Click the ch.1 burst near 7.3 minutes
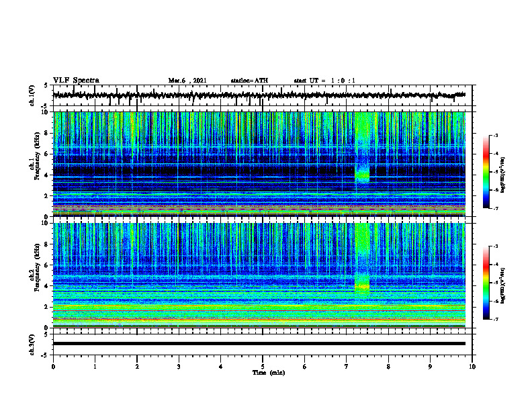The height and width of the screenshot is (411, 532). pos(362,176)
